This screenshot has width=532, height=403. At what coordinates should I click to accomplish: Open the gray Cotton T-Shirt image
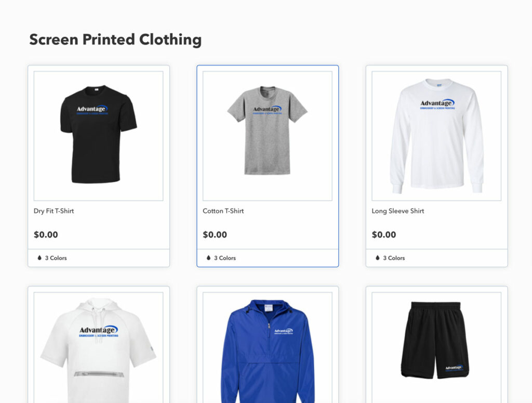(x=268, y=136)
